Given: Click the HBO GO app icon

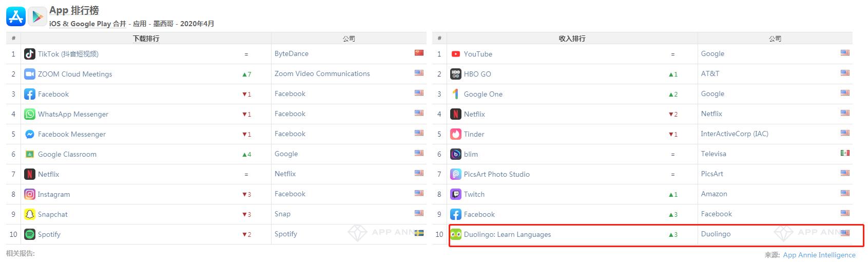Looking at the screenshot, I should tap(456, 74).
